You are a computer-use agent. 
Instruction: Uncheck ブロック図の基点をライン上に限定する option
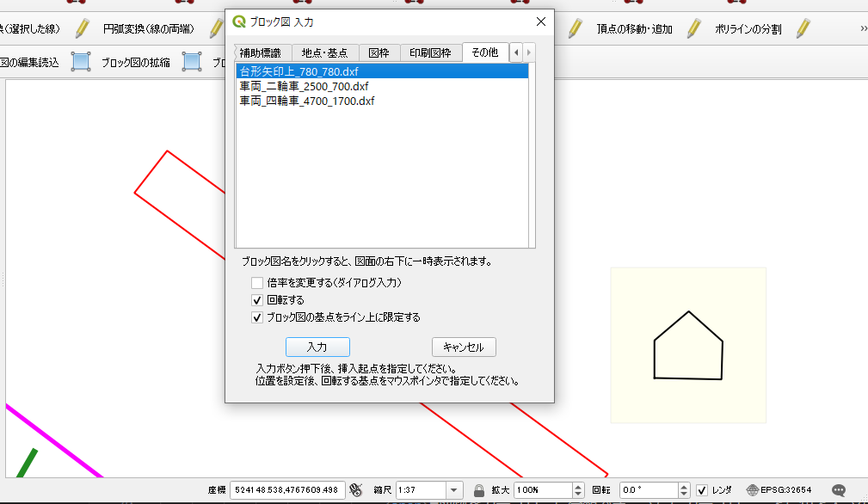click(x=257, y=317)
